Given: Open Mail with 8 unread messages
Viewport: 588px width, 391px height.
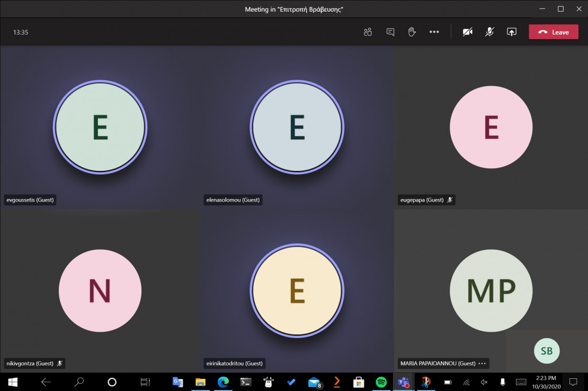Looking at the screenshot, I should (314, 382).
